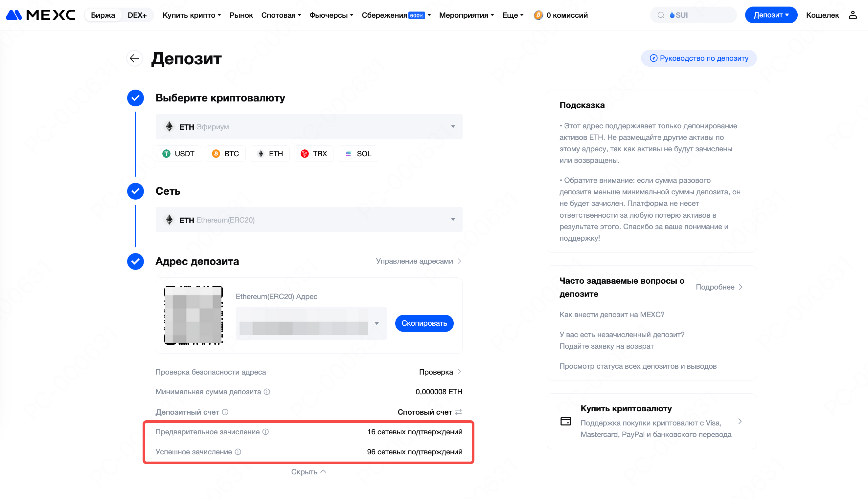The image size is (868, 499).
Task: Focus the SUI search field
Action: point(693,15)
